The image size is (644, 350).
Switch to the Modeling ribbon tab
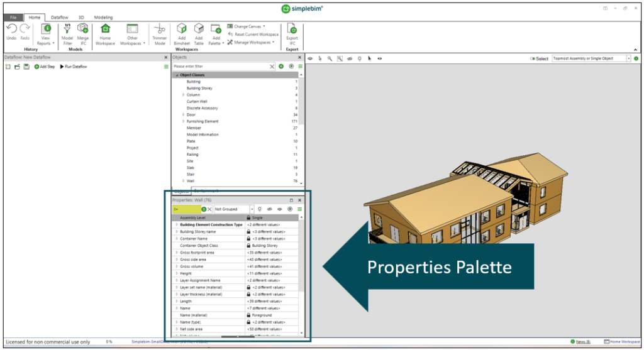pyautogui.click(x=103, y=17)
